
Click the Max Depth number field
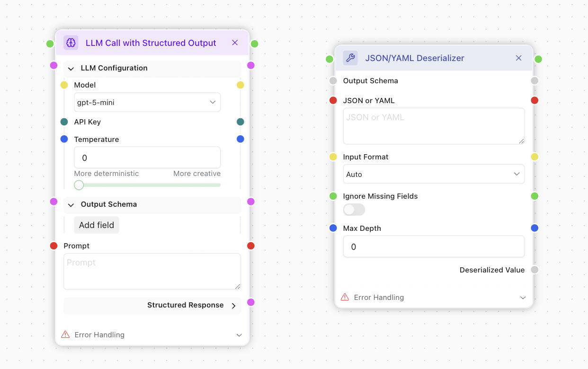pos(433,247)
